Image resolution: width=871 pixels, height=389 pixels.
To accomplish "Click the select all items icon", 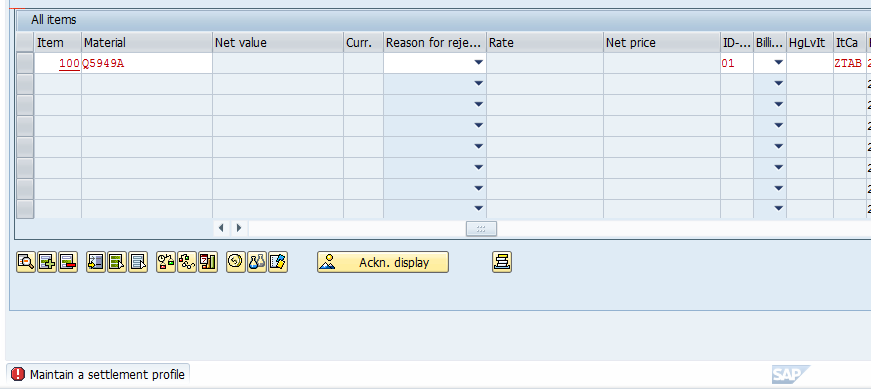I will coord(117,262).
